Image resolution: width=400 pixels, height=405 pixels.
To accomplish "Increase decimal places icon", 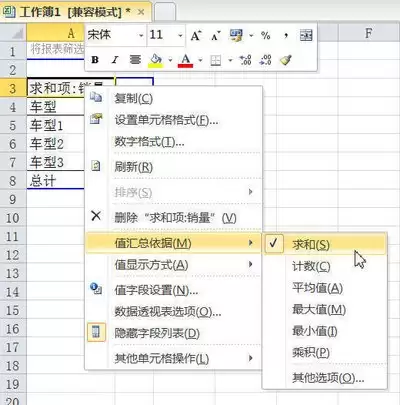I will 246,60.
